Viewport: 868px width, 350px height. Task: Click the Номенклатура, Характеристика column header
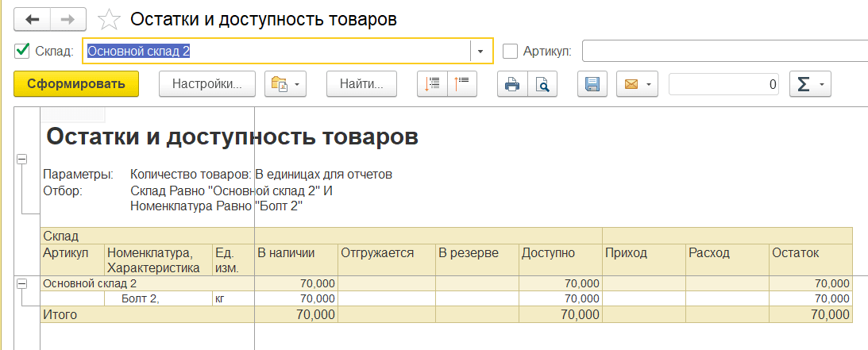(x=158, y=260)
